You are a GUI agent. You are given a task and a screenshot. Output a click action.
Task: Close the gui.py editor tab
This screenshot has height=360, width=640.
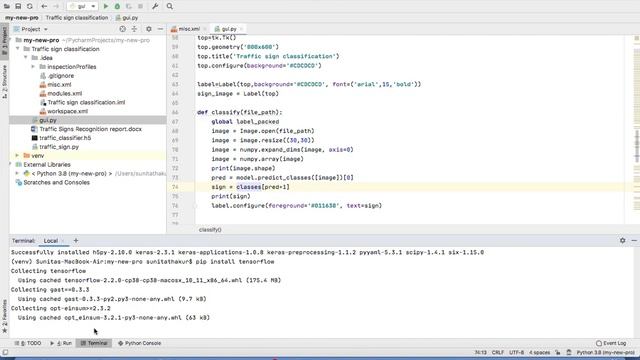point(241,29)
